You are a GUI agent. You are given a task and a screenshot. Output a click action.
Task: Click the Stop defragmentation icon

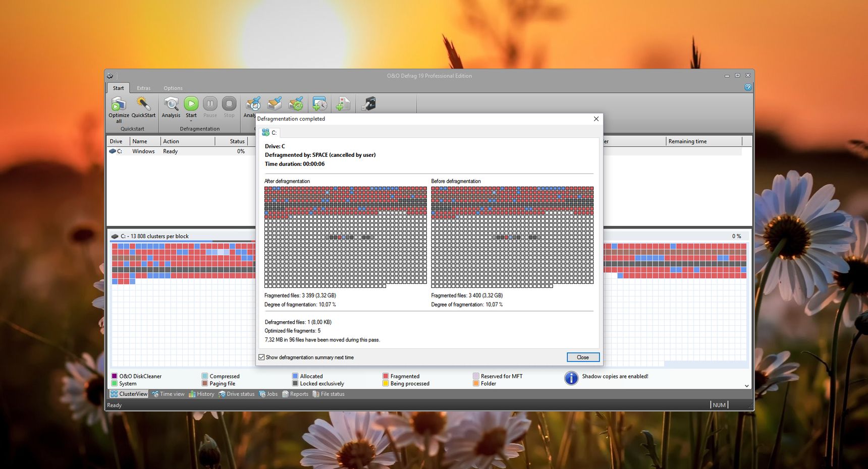tap(229, 104)
